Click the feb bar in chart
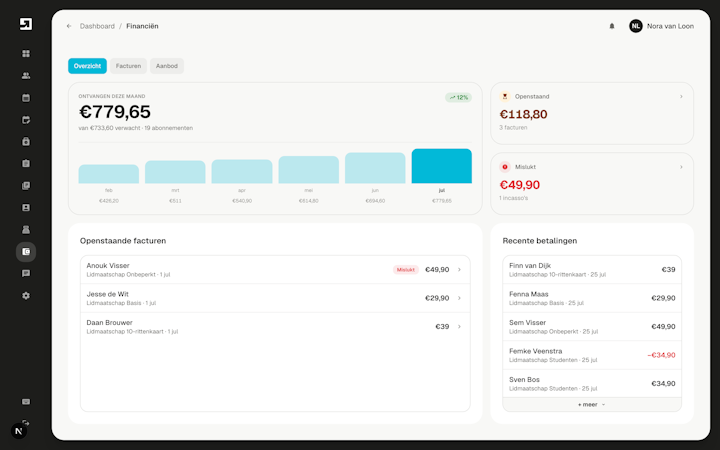720x450 pixels. [x=109, y=174]
